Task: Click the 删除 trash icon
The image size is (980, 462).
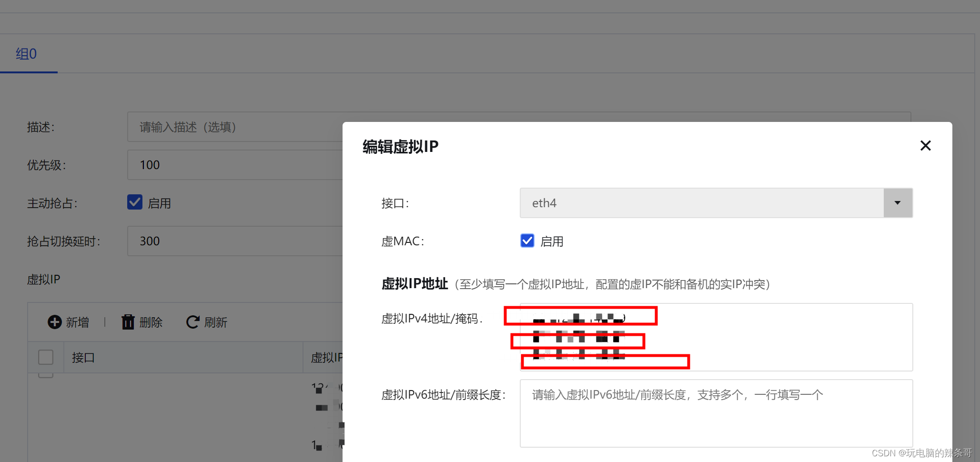Action: coord(128,322)
